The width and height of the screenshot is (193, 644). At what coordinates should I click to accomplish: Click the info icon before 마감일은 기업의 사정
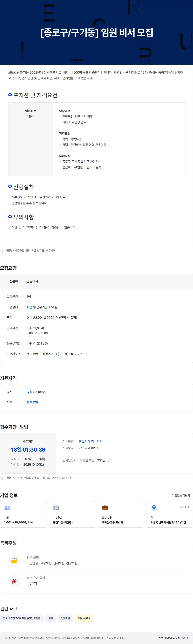2,478
